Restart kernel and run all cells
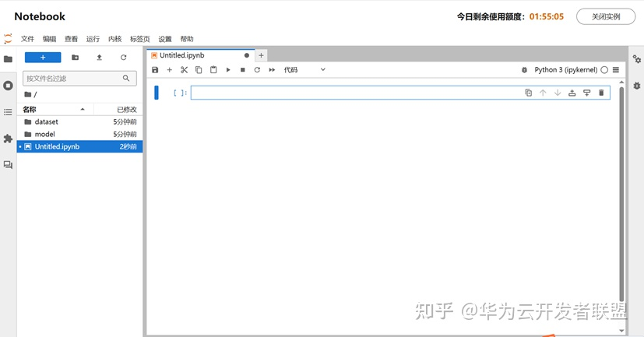The height and width of the screenshot is (337, 644). click(272, 70)
